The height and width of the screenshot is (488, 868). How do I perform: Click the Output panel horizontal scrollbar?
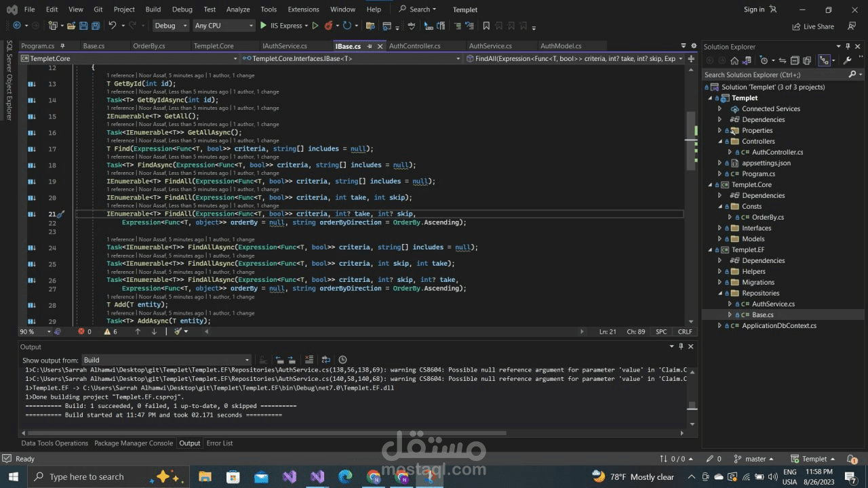click(268, 433)
